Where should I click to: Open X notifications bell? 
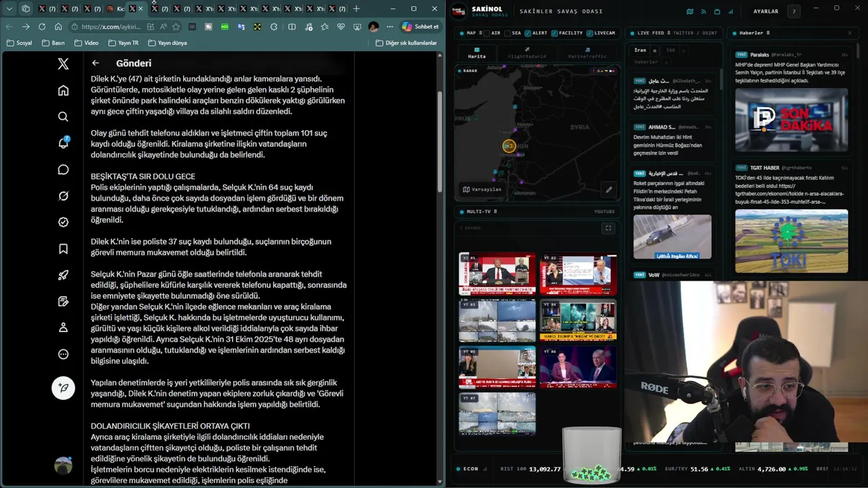click(63, 143)
